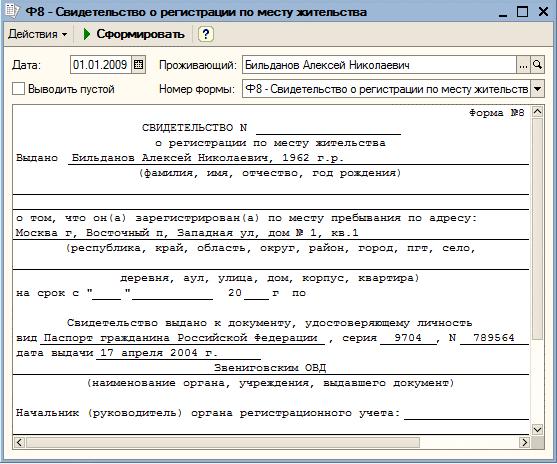Enable the Выводить пустой checkbox
The image size is (557, 464).
(18, 88)
